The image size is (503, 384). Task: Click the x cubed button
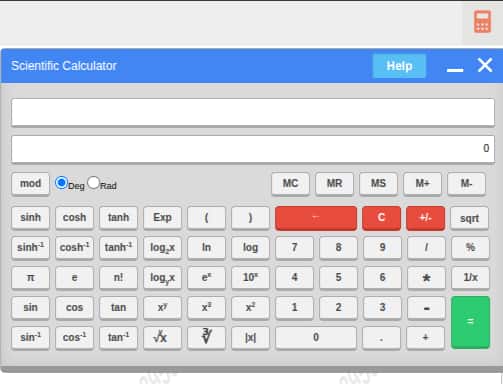click(206, 308)
